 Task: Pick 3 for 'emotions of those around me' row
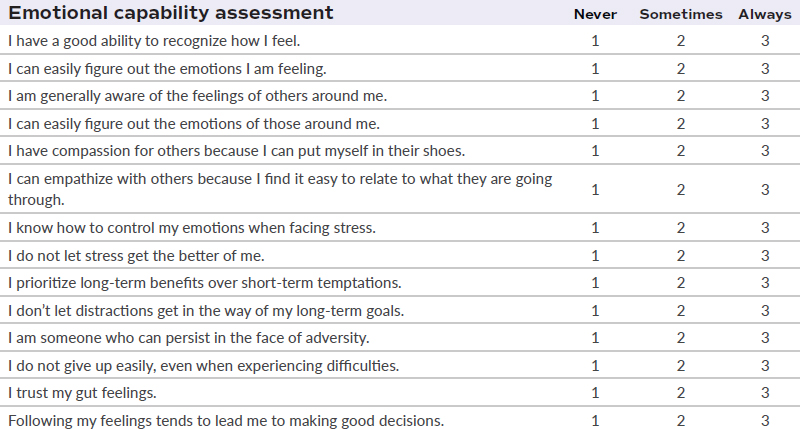[x=765, y=123]
